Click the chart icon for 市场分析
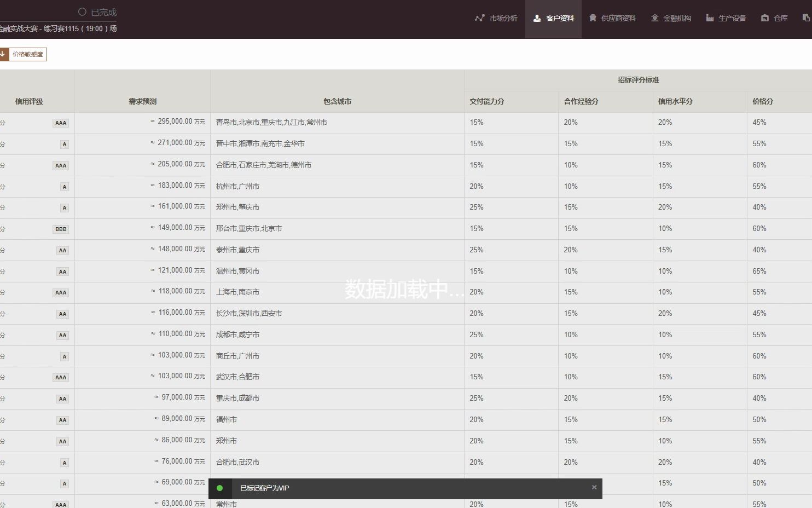Viewport: 812px width, 508px height. [x=479, y=18]
